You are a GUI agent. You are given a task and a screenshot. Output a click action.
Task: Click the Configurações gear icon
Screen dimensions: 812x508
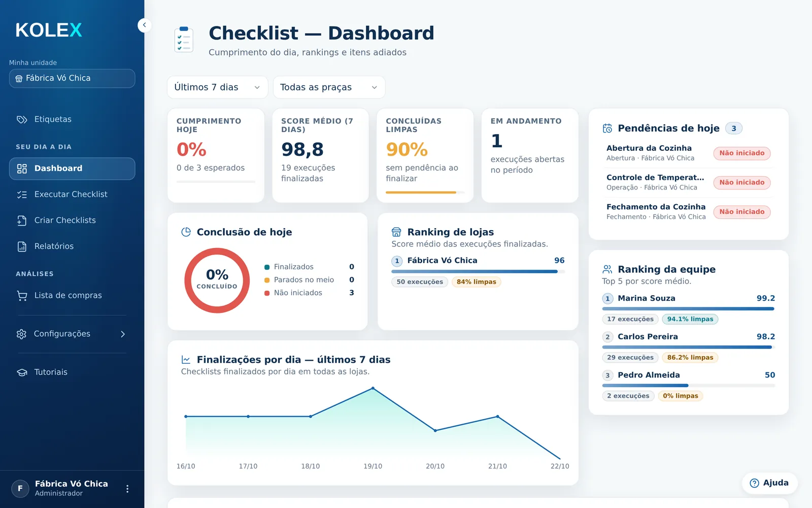tap(21, 334)
